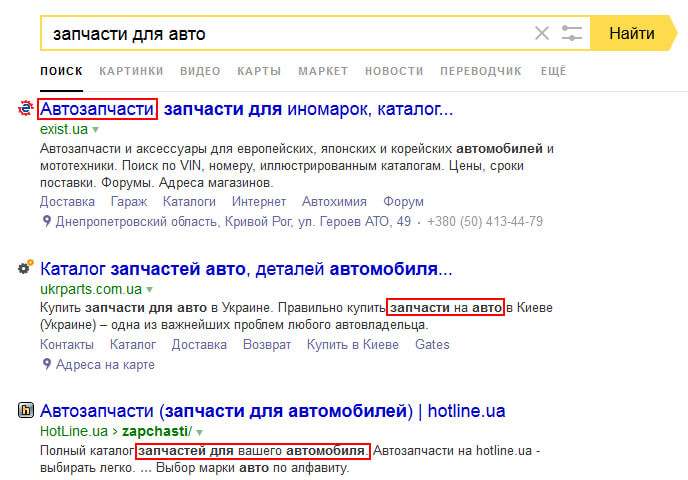Open result Автозапчасти (запчасти для автомобилей) hotline.ua
The image size is (688, 480).
(x=272, y=411)
